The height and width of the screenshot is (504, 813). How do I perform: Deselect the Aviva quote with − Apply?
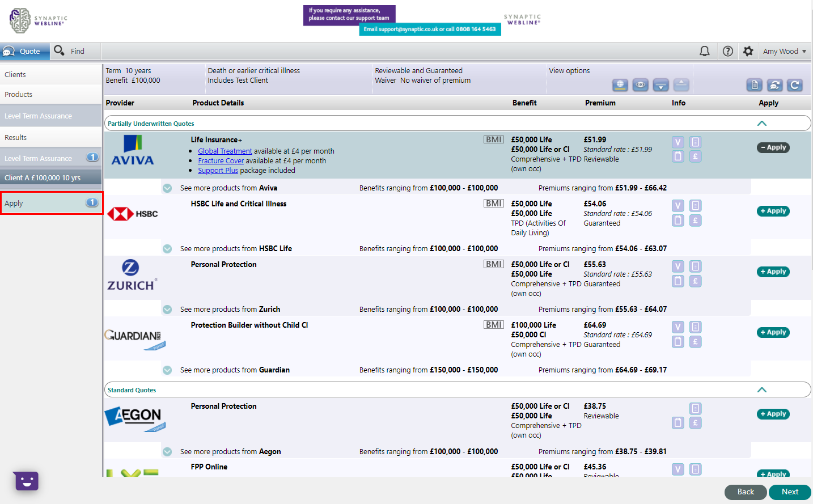(x=773, y=147)
